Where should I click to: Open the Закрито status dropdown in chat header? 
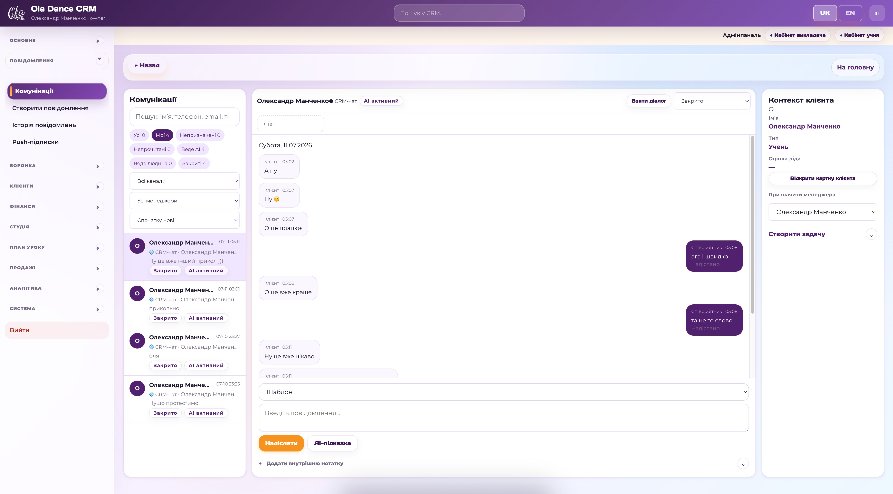coord(712,101)
